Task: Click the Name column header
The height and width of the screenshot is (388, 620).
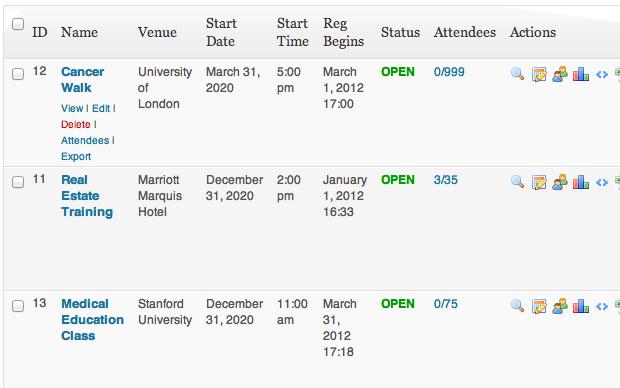Action: pyautogui.click(x=79, y=32)
